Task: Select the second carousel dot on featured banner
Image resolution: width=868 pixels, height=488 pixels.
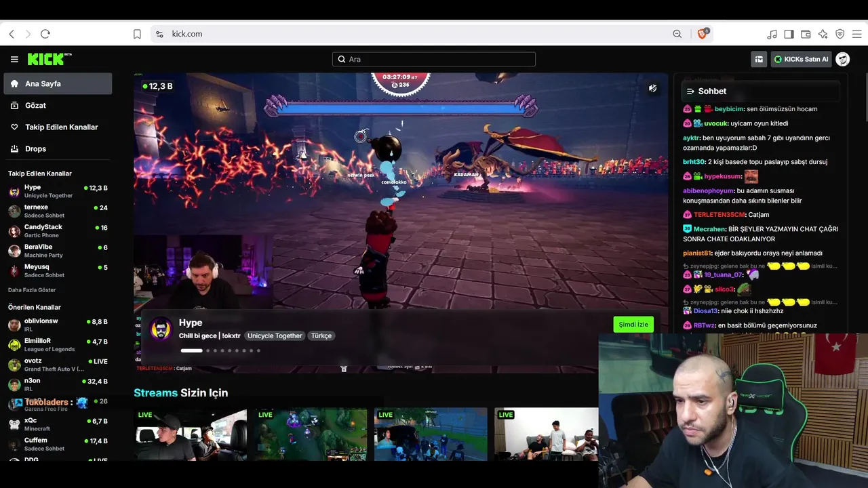Action: pos(208,350)
